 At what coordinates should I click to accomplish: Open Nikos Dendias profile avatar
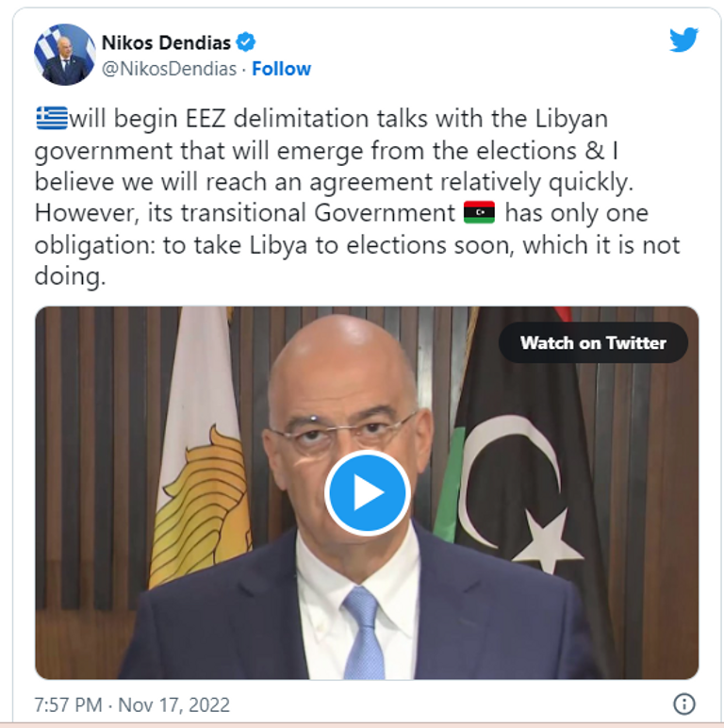tap(64, 55)
